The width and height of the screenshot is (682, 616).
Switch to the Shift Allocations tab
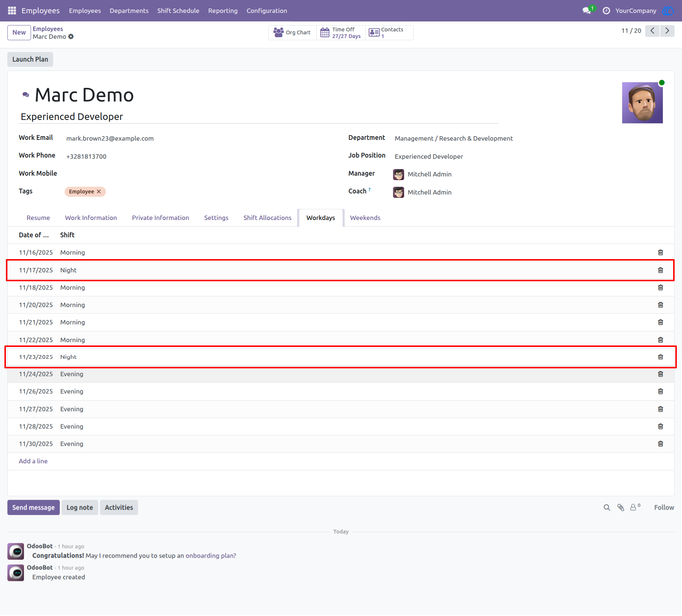click(x=267, y=218)
